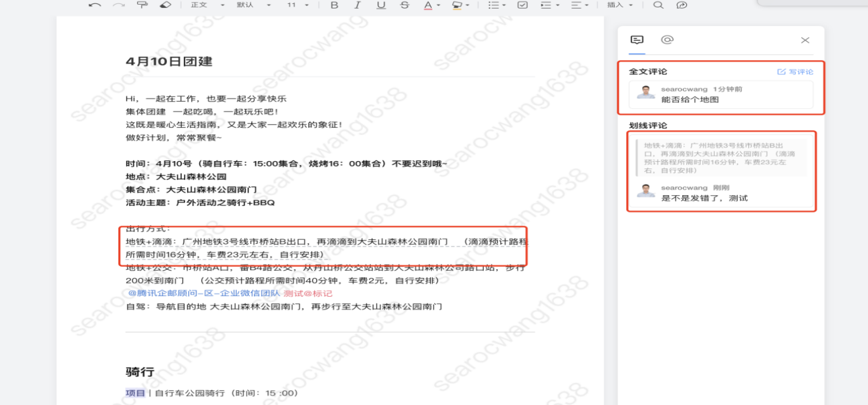Viewport: 868px width, 405px height.
Task: Clear formatting with the eraser icon
Action: 165,5
